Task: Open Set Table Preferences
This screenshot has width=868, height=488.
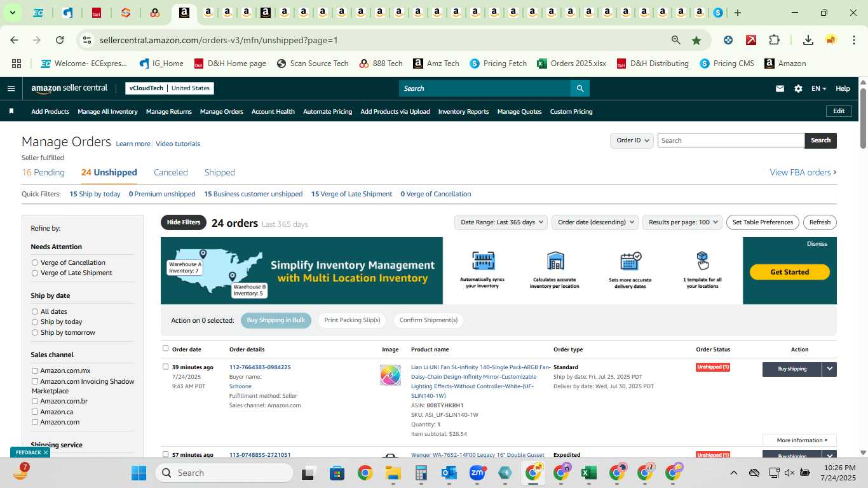Action: [x=763, y=222]
